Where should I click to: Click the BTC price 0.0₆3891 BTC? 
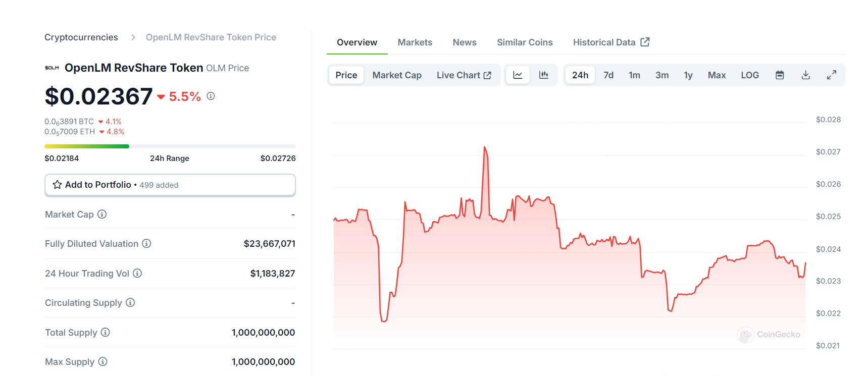point(69,122)
